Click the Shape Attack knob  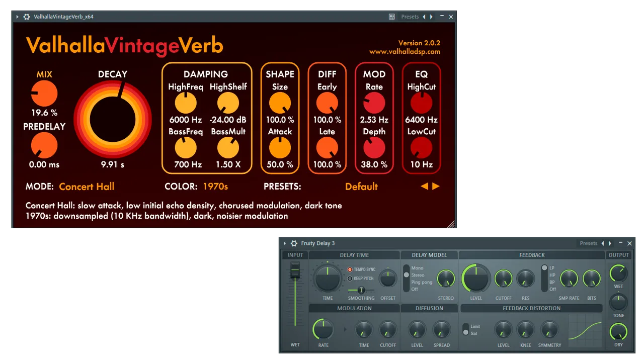280,148
